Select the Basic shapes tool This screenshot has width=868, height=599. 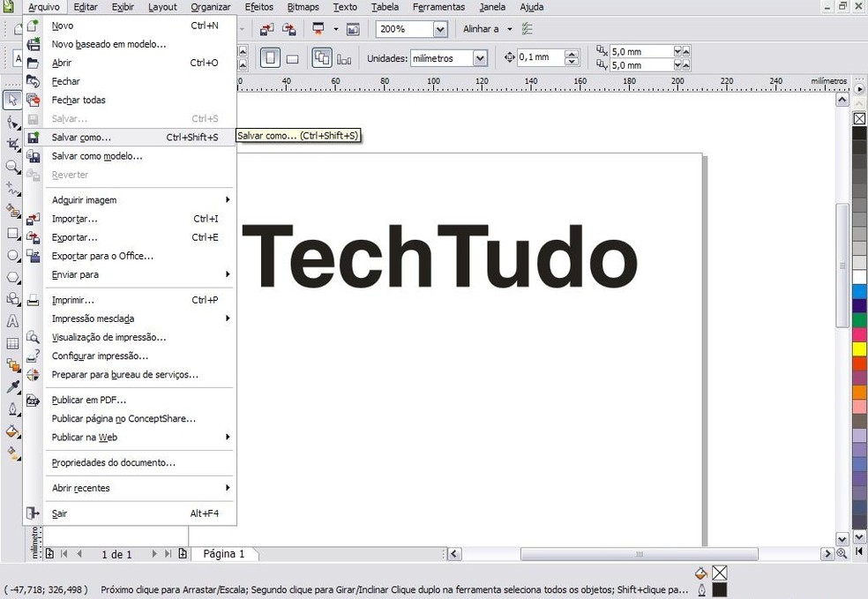tap(12, 300)
